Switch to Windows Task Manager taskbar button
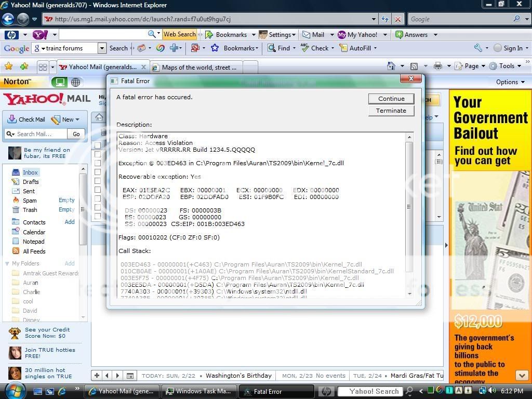 [x=199, y=391]
